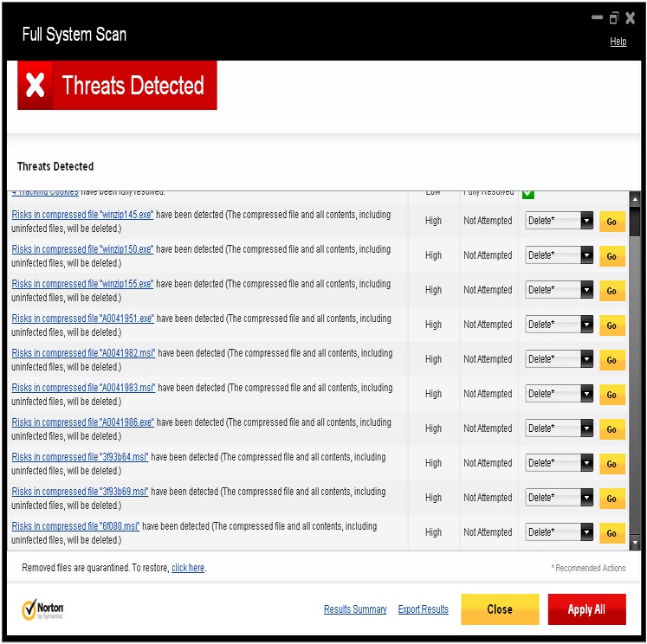Click Go for 3f93b69.msi row
Viewport: 647px width, 644px height.
point(612,499)
